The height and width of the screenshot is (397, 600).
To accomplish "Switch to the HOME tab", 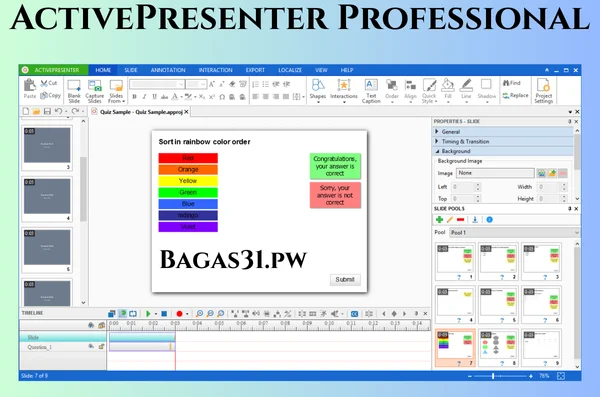I will point(103,70).
